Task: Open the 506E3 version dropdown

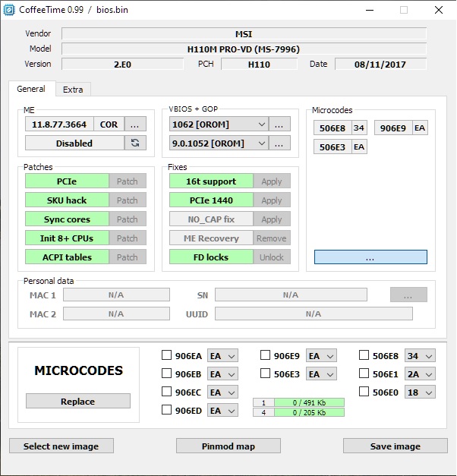Action: [321, 374]
